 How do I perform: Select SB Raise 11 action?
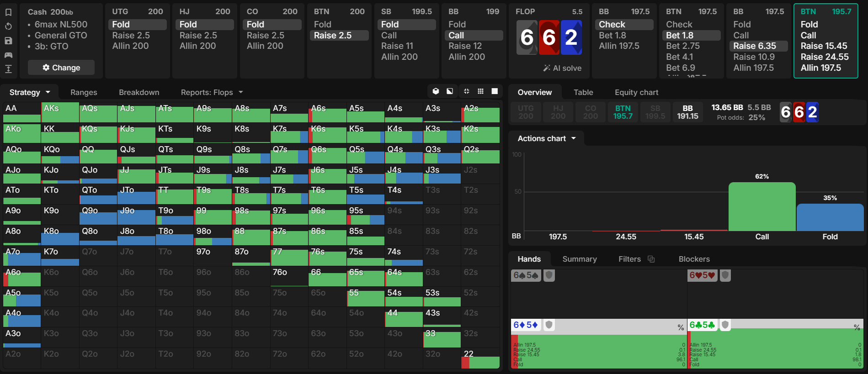[x=406, y=46]
